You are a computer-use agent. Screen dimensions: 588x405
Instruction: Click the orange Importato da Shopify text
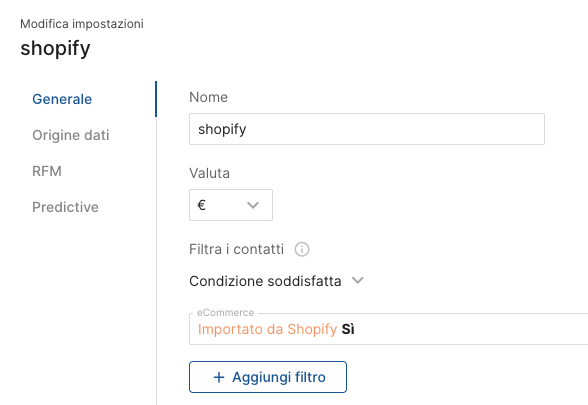click(x=268, y=329)
